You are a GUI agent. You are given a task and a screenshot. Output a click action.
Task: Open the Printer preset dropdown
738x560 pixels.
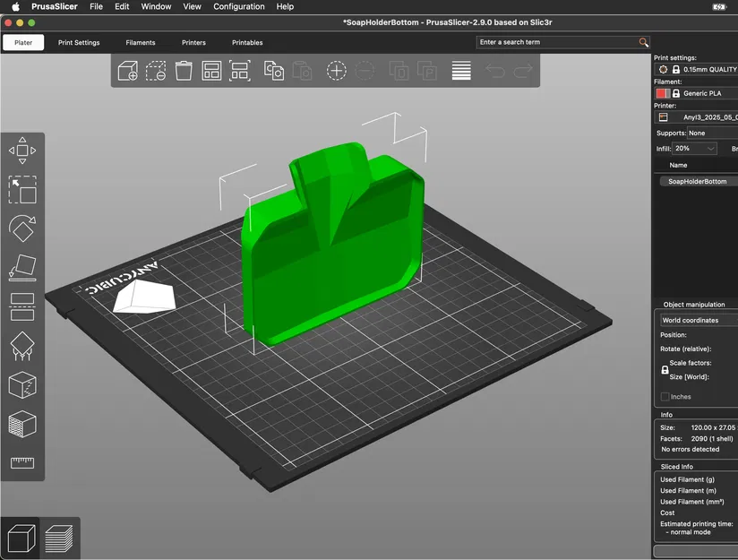pos(696,116)
